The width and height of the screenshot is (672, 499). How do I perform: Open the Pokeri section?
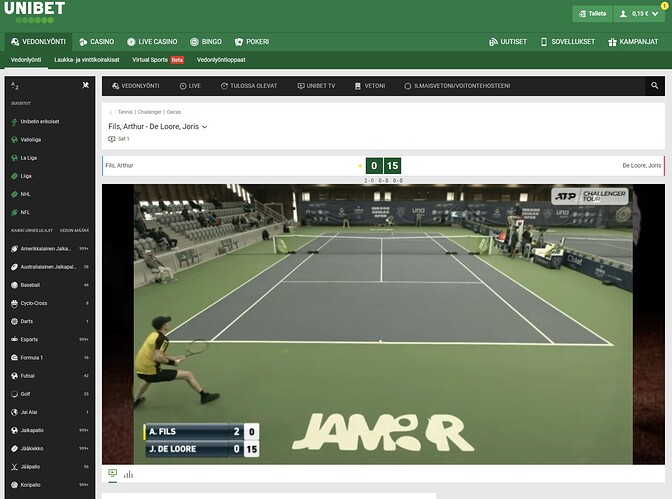point(252,42)
